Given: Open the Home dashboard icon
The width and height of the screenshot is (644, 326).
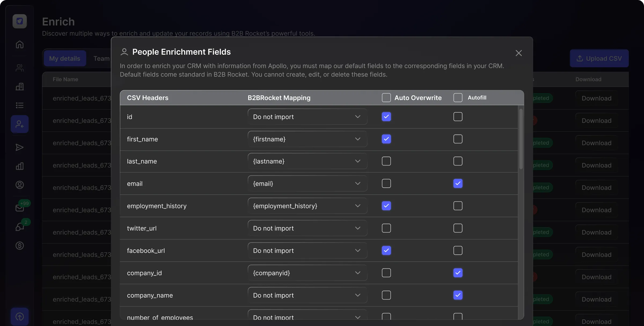Looking at the screenshot, I should [20, 45].
